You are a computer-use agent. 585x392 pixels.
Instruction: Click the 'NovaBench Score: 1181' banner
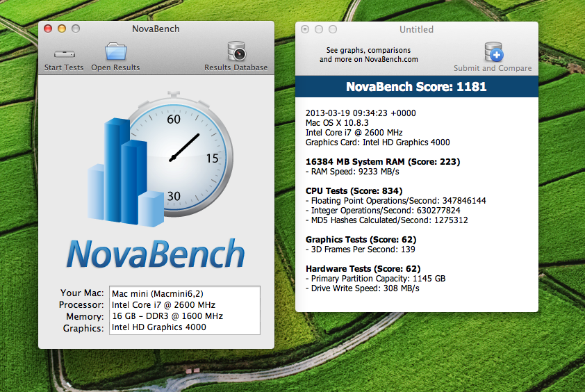click(416, 87)
